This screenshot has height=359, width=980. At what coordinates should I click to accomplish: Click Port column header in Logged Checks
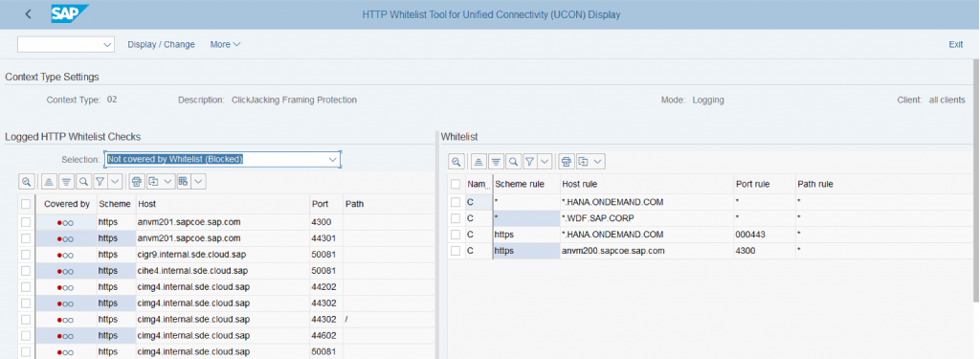click(x=325, y=204)
